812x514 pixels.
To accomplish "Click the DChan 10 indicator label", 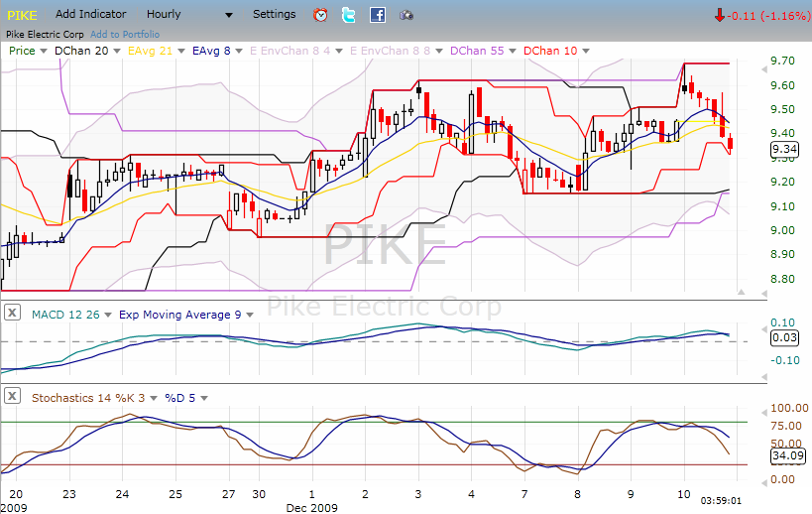I will (550, 51).
